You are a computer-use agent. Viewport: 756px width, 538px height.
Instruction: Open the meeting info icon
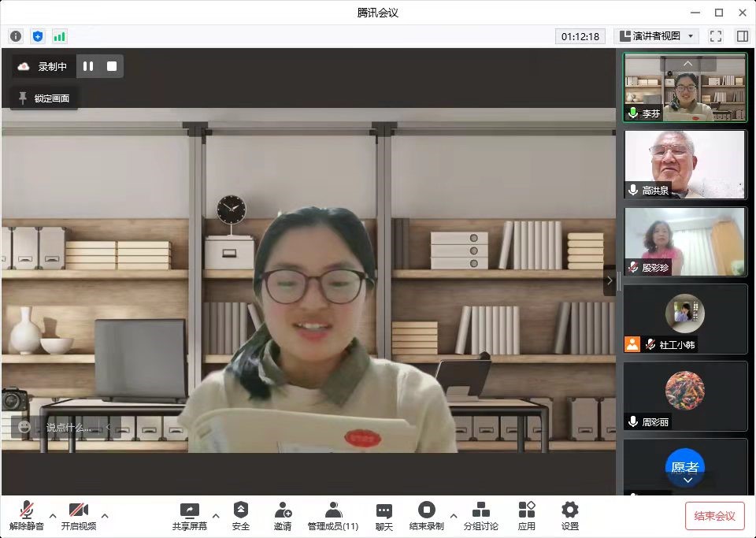click(x=16, y=36)
